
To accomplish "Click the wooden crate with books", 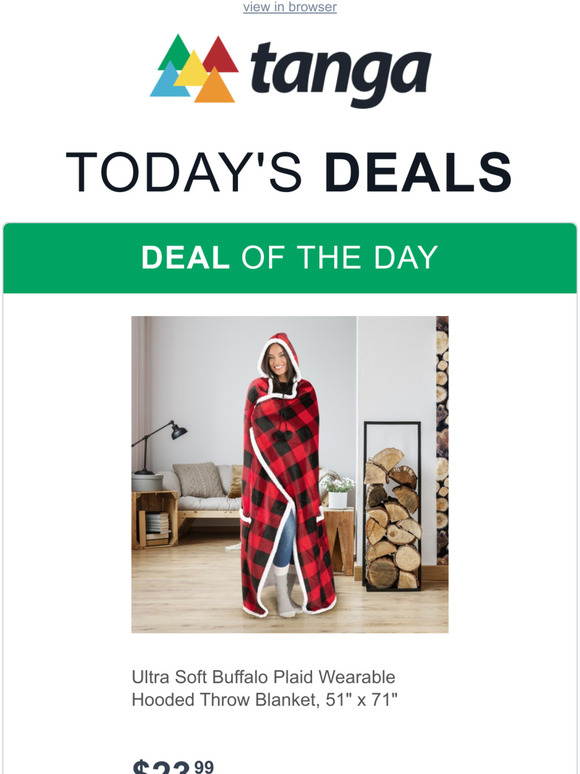I will pos(155,520).
